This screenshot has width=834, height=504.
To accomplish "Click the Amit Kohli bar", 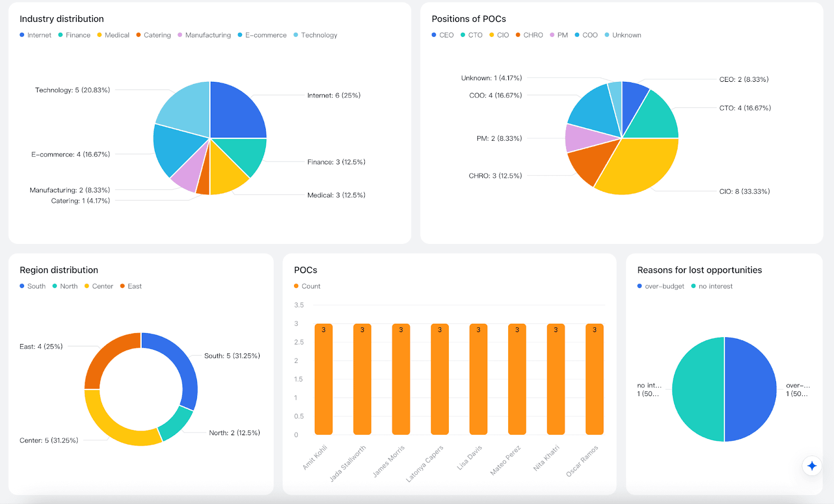I will [324, 379].
